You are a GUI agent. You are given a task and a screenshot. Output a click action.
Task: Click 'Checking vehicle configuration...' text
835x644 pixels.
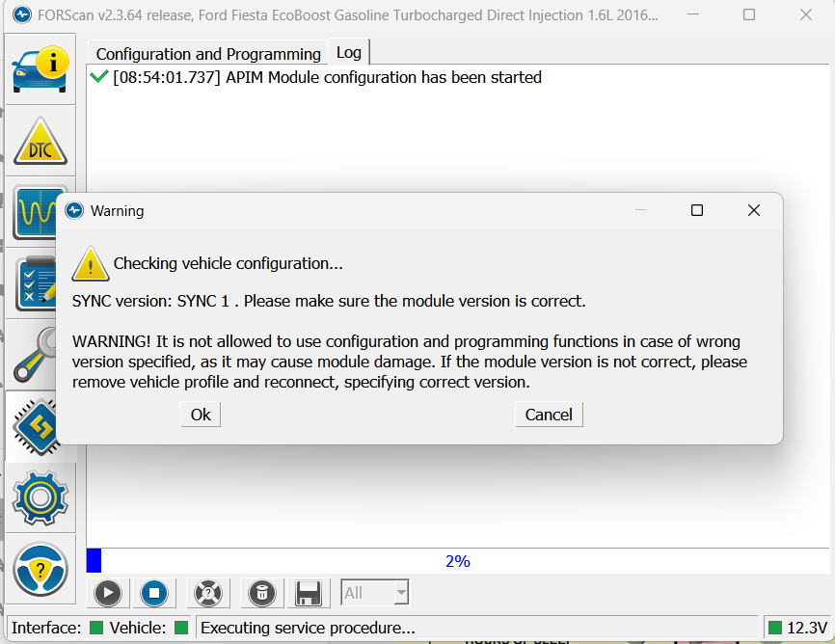point(228,263)
